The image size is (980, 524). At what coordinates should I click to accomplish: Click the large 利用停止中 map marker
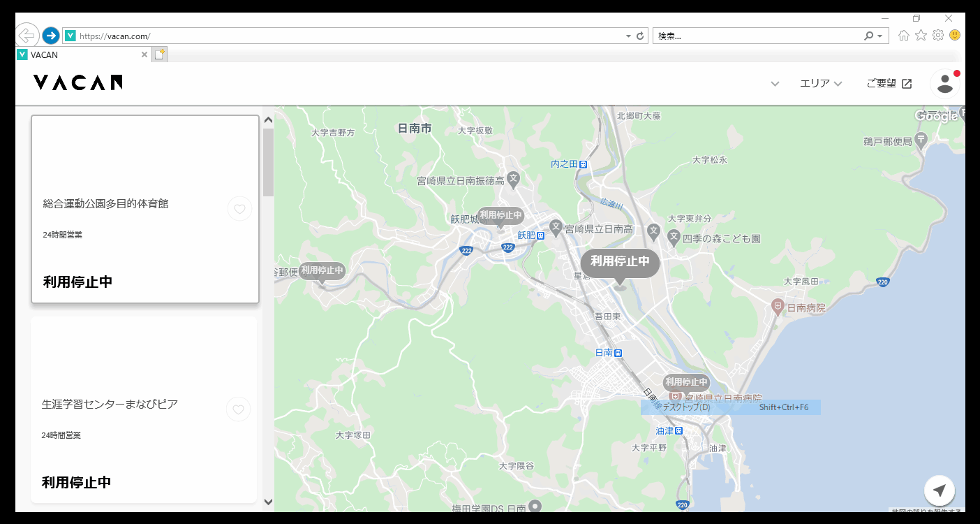pos(620,263)
